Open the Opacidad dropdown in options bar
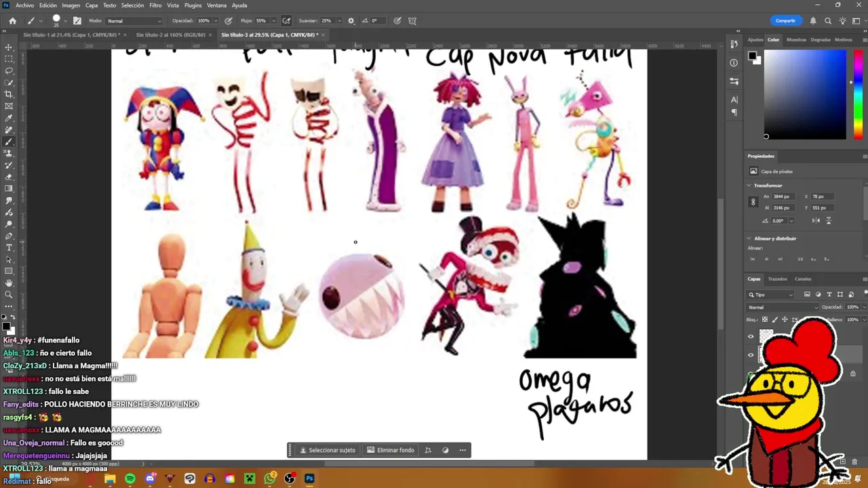This screenshot has height=488, width=868. tap(216, 21)
